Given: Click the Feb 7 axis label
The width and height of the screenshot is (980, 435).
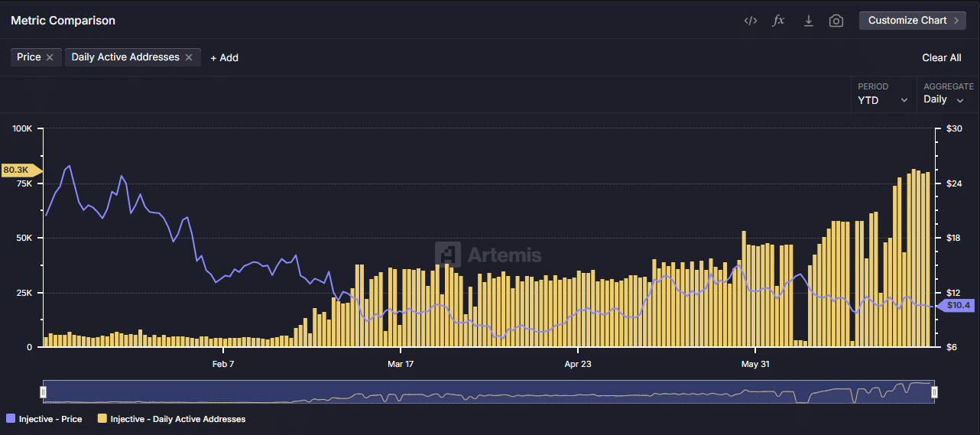Looking at the screenshot, I should click(222, 364).
